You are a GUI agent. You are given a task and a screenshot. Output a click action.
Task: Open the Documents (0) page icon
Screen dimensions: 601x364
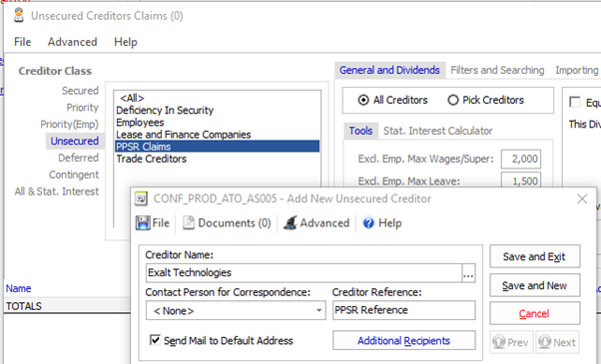coord(189,222)
